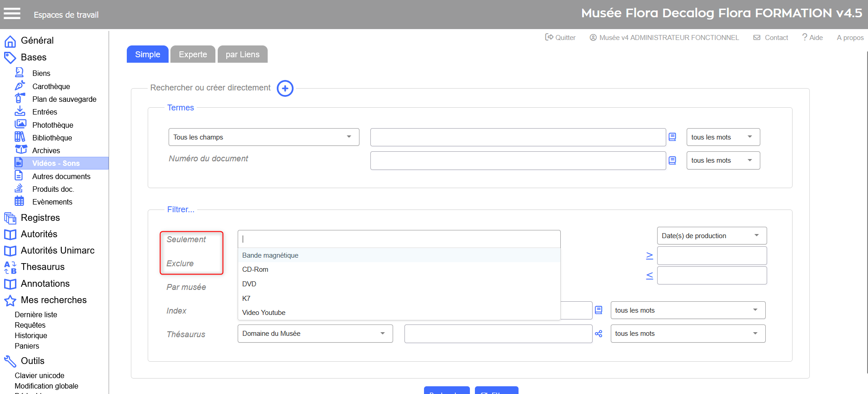Click the Quitter link
The image size is (868, 394).
click(x=560, y=38)
